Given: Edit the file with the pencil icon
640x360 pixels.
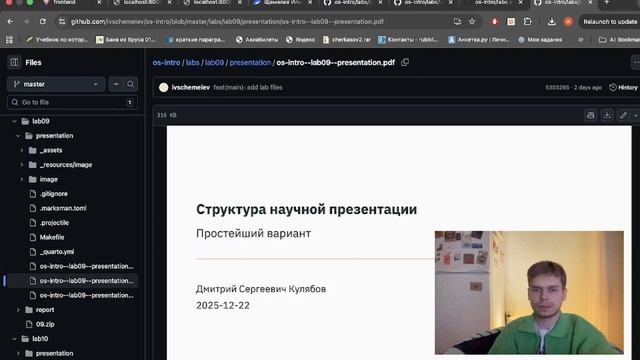Looking at the screenshot, I should [x=623, y=116].
